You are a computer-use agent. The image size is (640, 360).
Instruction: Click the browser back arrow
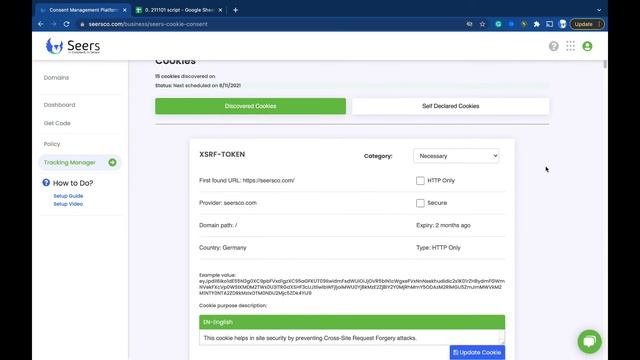[x=40, y=24]
